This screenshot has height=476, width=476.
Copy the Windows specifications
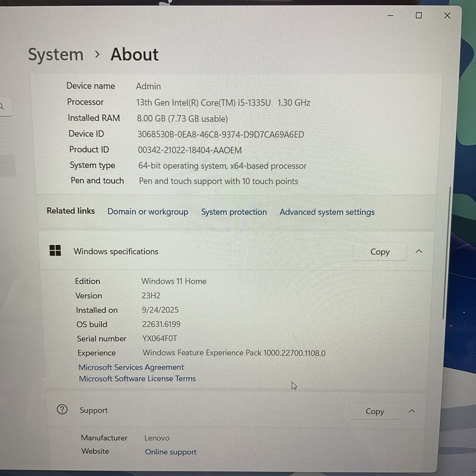(380, 252)
